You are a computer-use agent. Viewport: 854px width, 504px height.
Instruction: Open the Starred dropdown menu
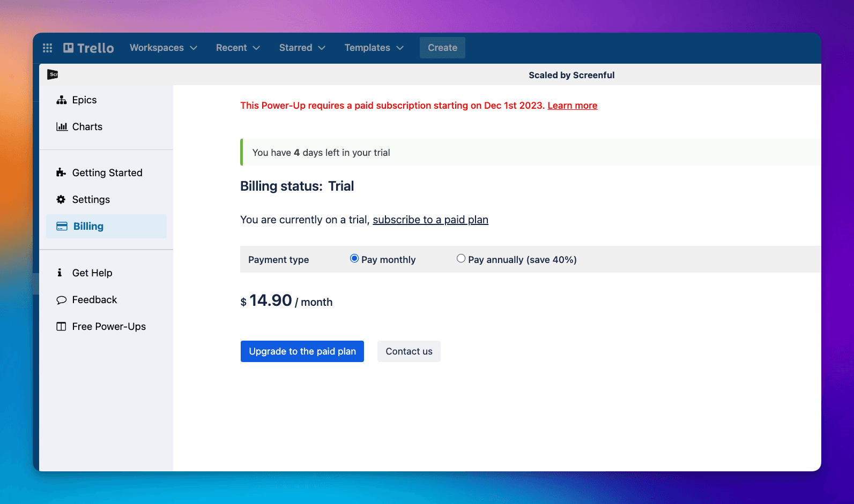302,48
